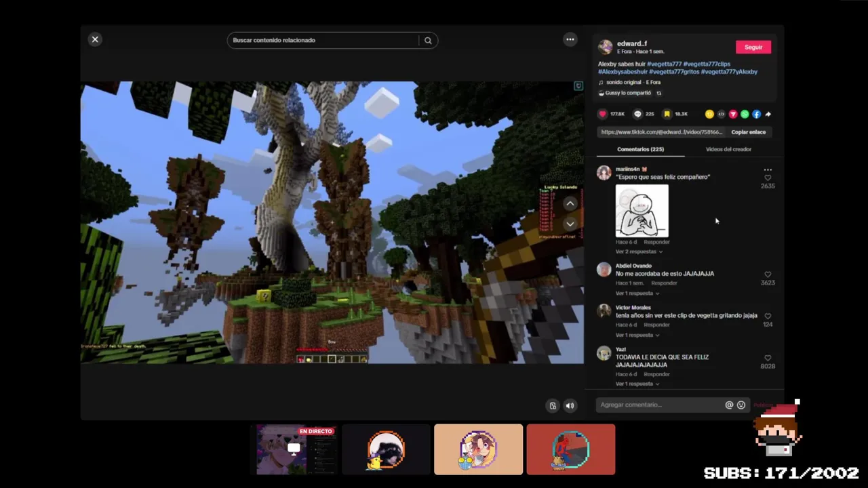
Task: Mute the video with the speaker icon
Action: pyautogui.click(x=570, y=405)
